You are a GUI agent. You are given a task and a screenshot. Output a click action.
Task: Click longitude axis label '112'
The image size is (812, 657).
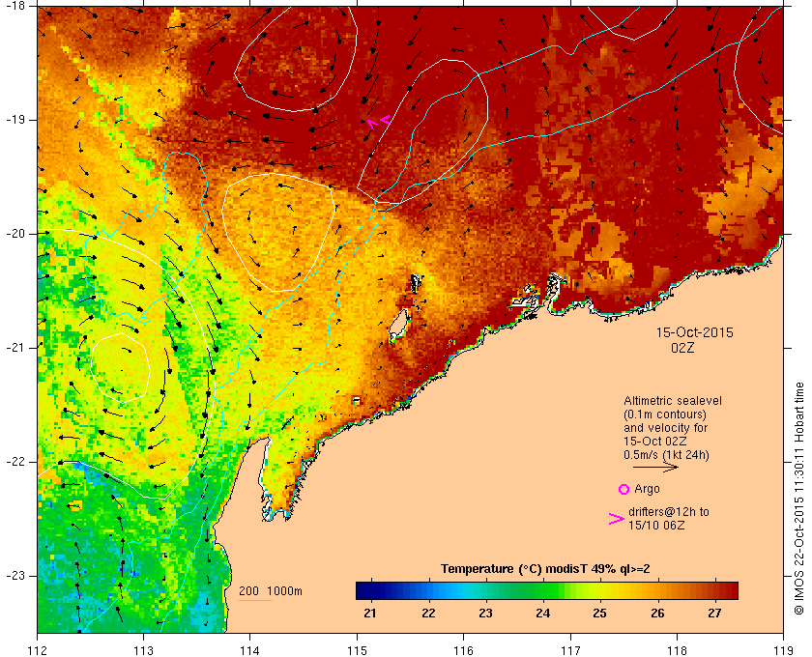[38, 650]
